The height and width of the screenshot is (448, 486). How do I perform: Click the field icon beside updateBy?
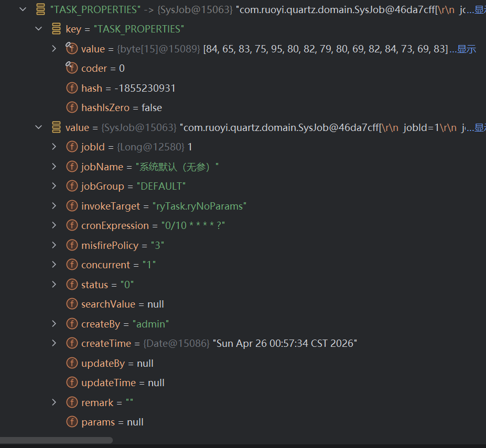coord(72,363)
